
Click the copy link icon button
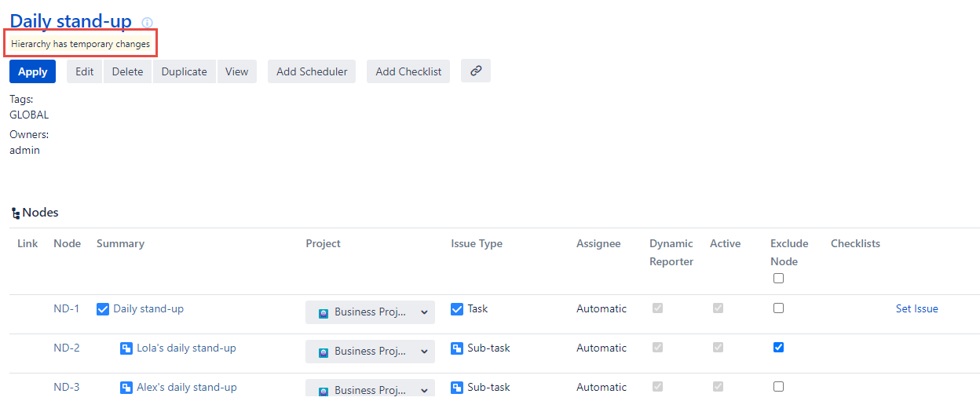click(x=475, y=71)
